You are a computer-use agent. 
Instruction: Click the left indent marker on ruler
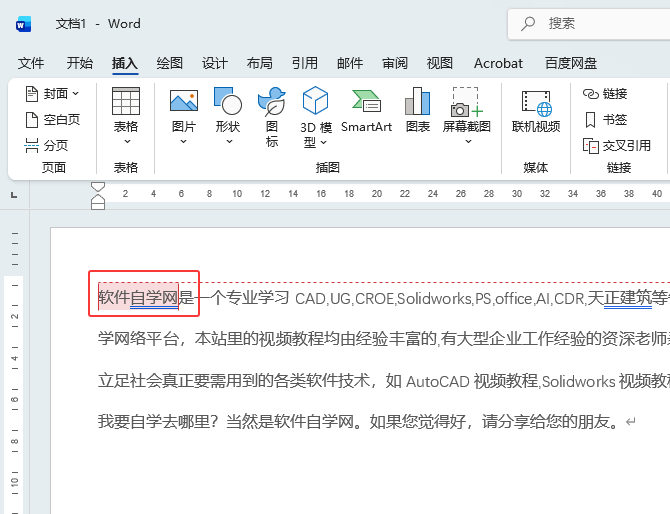click(x=98, y=206)
